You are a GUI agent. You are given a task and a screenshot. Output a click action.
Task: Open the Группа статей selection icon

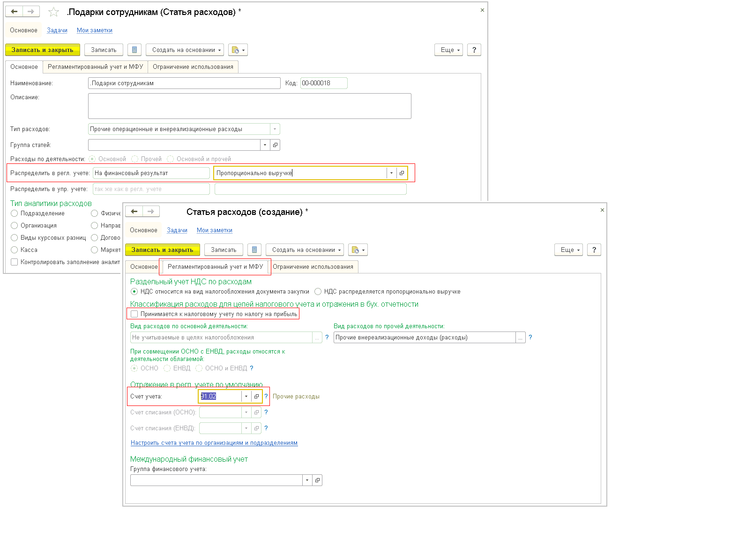(275, 145)
